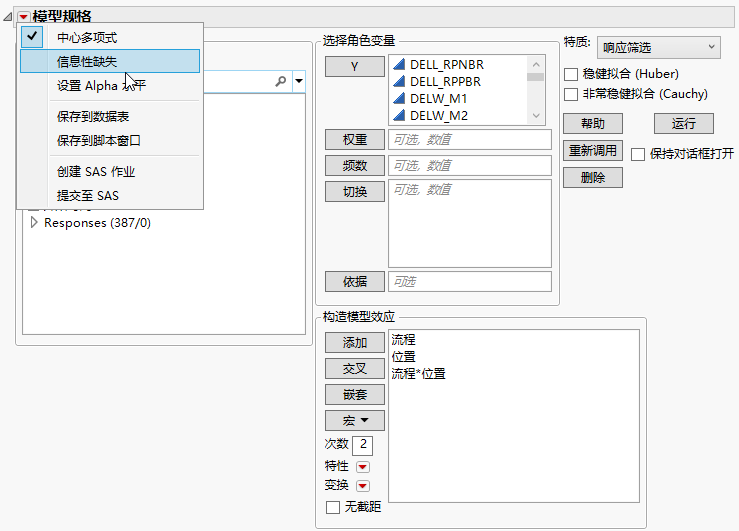Click the Y list scroll down arrow
The width and height of the screenshot is (739, 531).
(x=536, y=116)
